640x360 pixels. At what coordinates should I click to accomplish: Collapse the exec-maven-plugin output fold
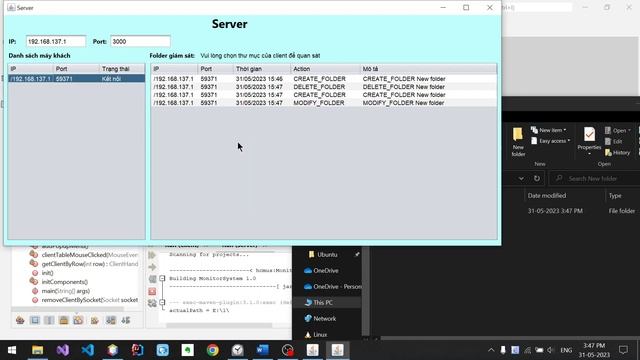(x=162, y=302)
